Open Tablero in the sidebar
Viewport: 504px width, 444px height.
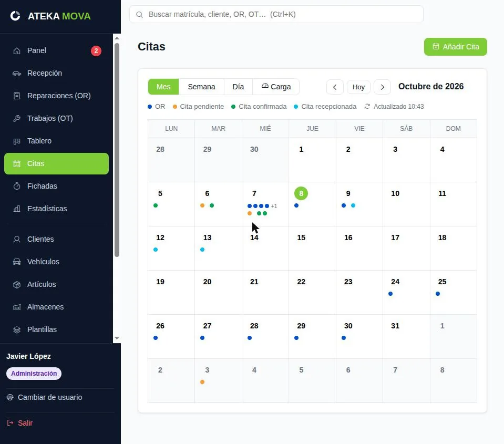pyautogui.click(x=56, y=141)
